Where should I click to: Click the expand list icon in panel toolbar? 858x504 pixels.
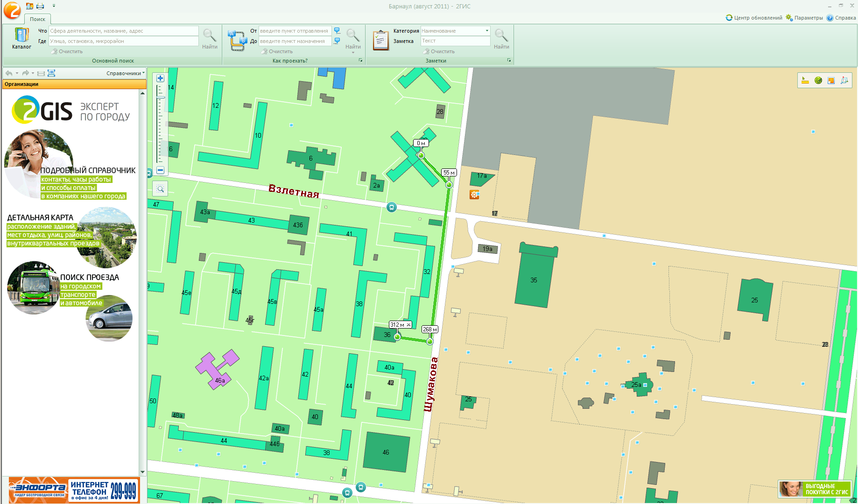(x=51, y=73)
